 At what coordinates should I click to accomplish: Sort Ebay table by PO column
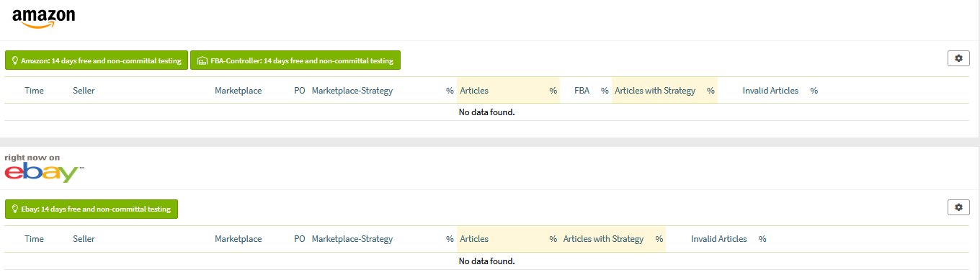pyautogui.click(x=300, y=239)
